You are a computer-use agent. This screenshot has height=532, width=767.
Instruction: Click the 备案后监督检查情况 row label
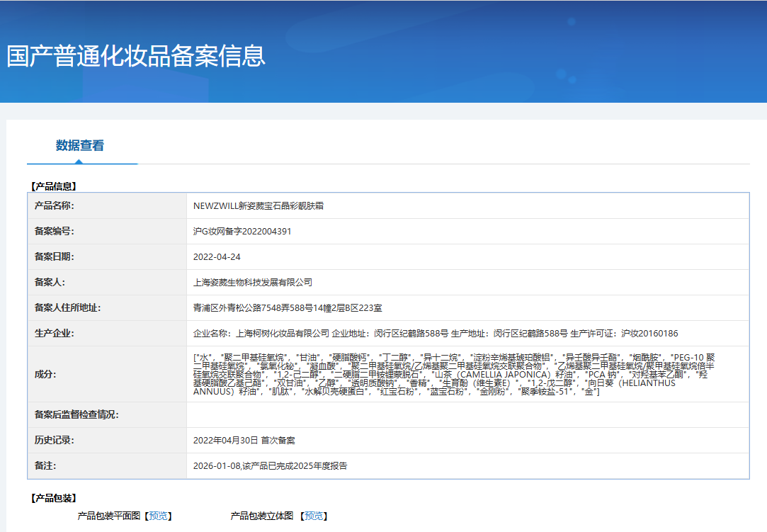76,415
